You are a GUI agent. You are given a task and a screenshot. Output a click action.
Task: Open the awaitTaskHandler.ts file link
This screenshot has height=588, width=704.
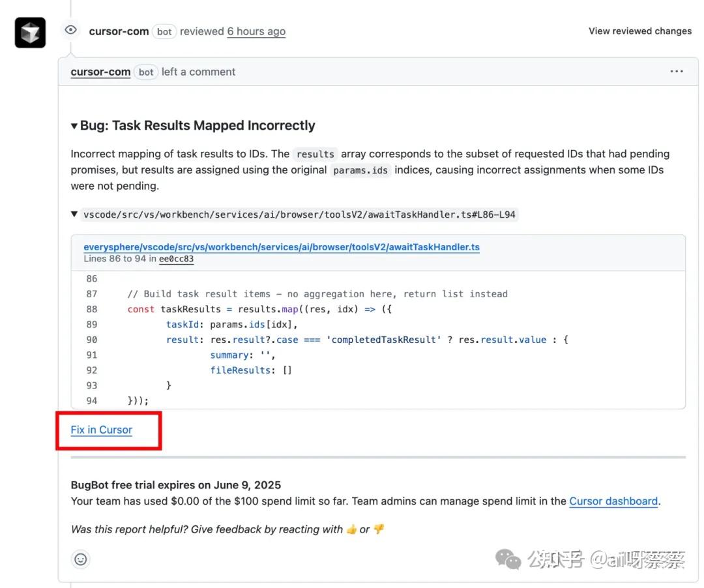(282, 247)
